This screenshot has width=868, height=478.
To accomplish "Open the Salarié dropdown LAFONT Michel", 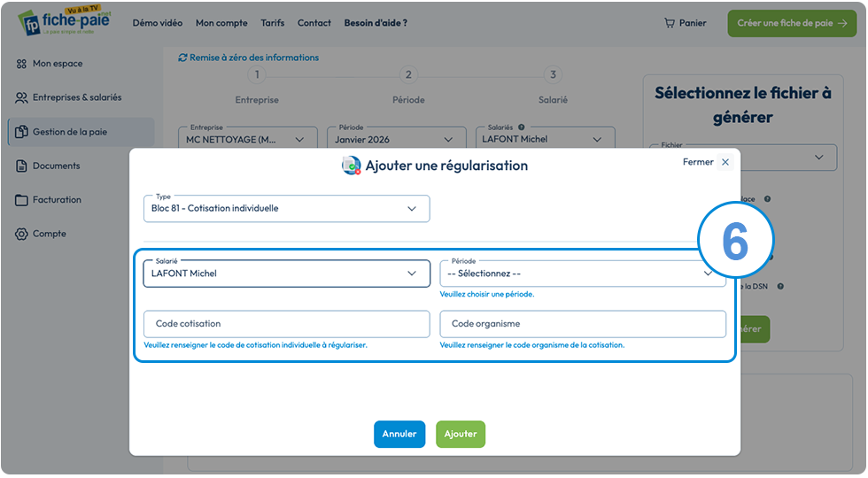I will (x=287, y=274).
